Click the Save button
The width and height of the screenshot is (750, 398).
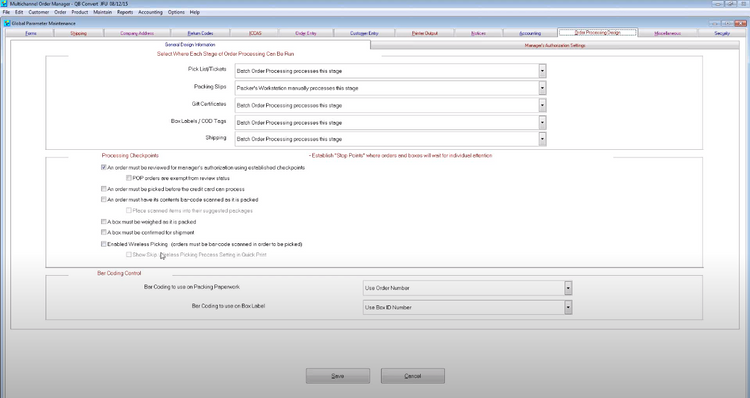[x=338, y=376]
